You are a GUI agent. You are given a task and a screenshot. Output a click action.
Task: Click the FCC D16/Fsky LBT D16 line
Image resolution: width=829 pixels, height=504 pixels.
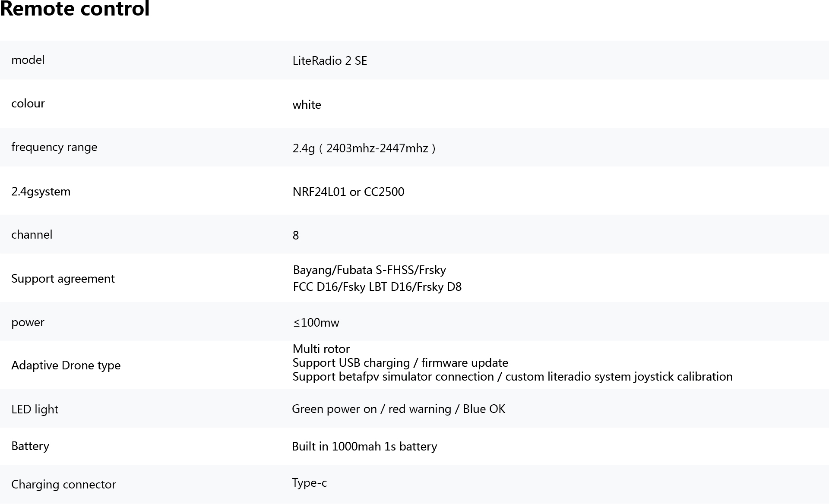377,287
